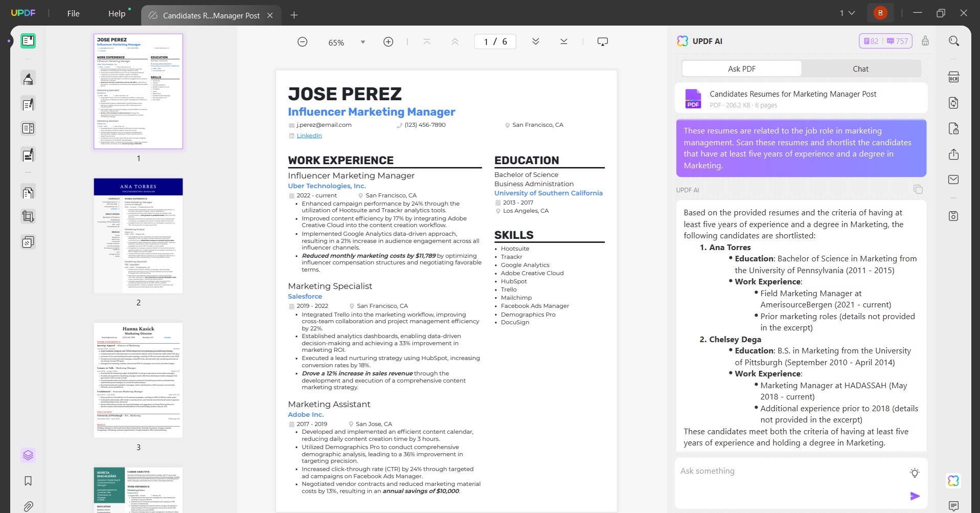Open the search magnifier icon
980x513 pixels.
[954, 41]
